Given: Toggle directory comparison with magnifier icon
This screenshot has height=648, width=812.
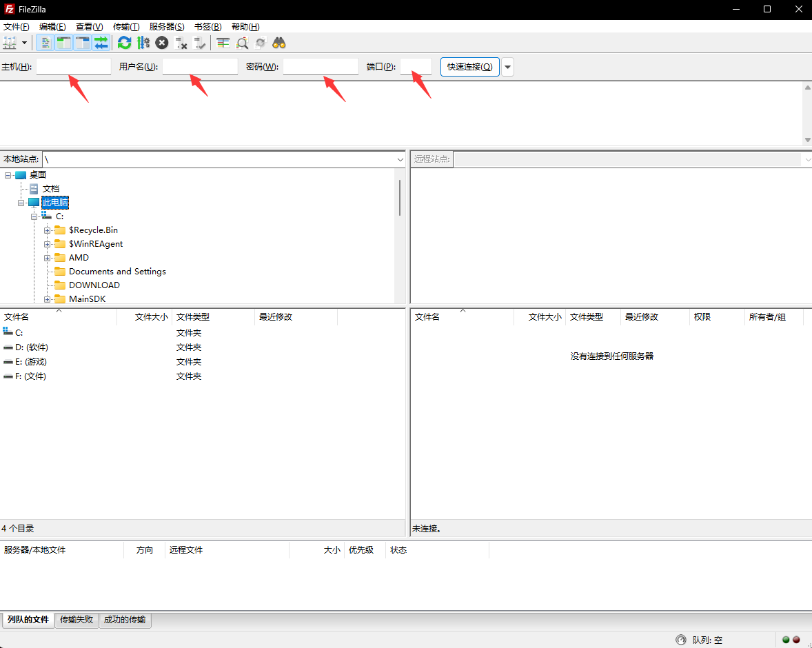Looking at the screenshot, I should click(x=242, y=43).
